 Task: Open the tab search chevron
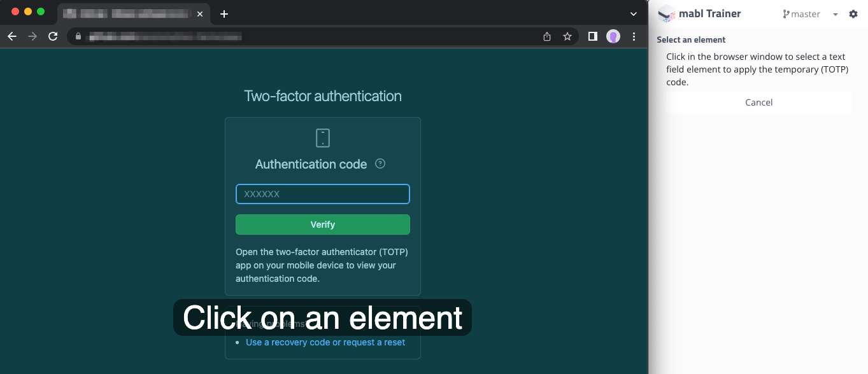pyautogui.click(x=633, y=14)
